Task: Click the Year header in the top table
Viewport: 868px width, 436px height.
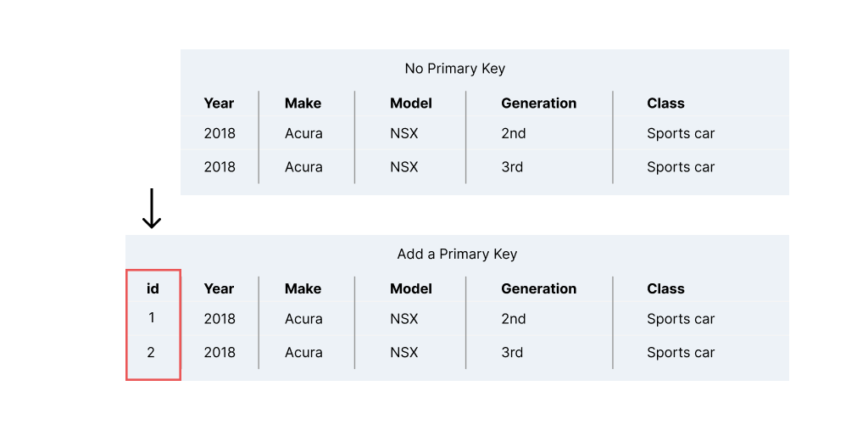Action: click(x=219, y=103)
